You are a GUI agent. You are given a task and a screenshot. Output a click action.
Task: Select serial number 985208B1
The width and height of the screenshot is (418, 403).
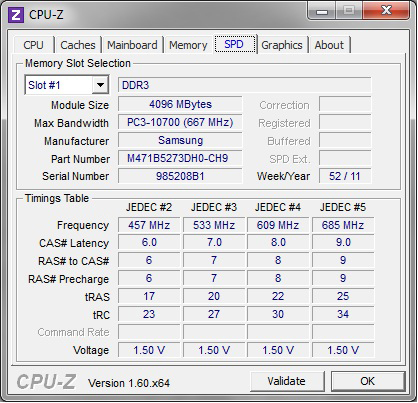point(180,176)
